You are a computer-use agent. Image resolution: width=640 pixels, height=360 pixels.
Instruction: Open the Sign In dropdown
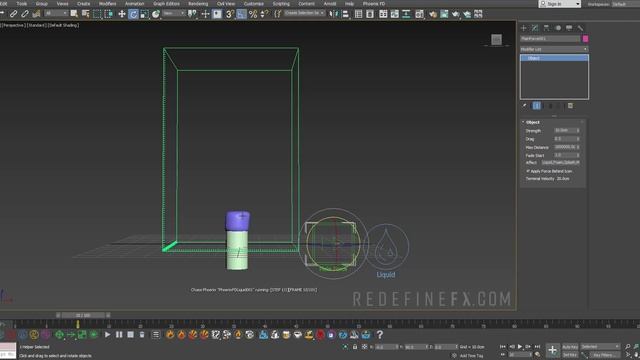pyautogui.click(x=560, y=4)
